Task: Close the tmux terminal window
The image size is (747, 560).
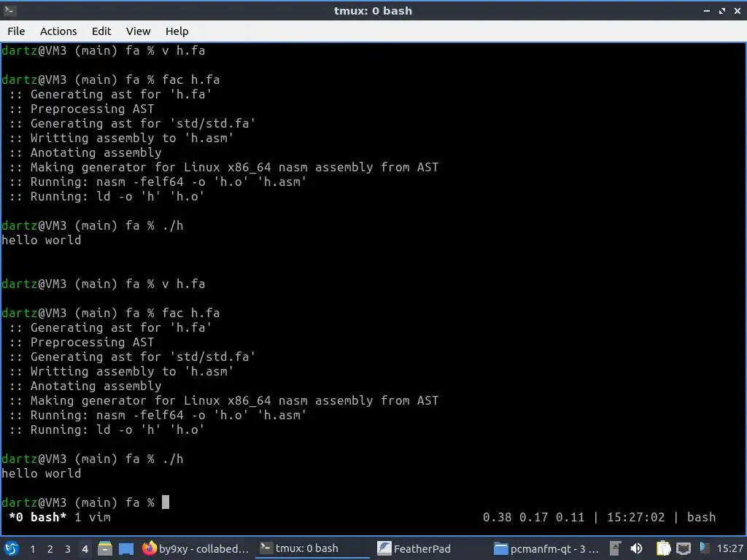Action: coord(737,10)
